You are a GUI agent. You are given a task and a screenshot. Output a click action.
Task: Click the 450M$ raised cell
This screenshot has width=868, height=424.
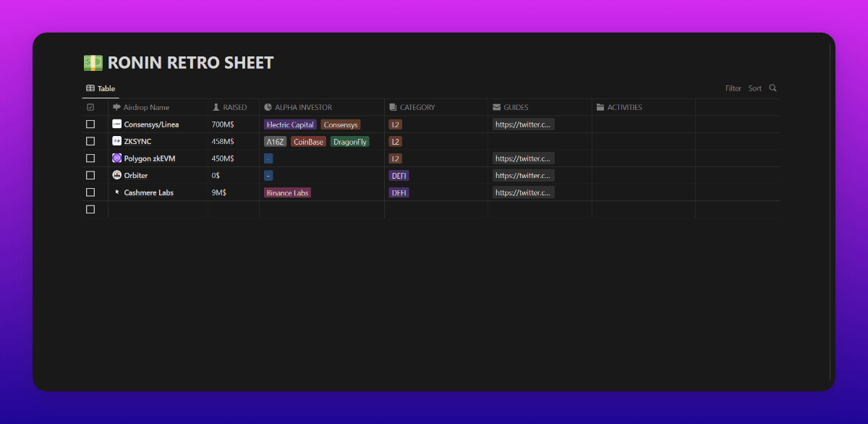(x=234, y=158)
